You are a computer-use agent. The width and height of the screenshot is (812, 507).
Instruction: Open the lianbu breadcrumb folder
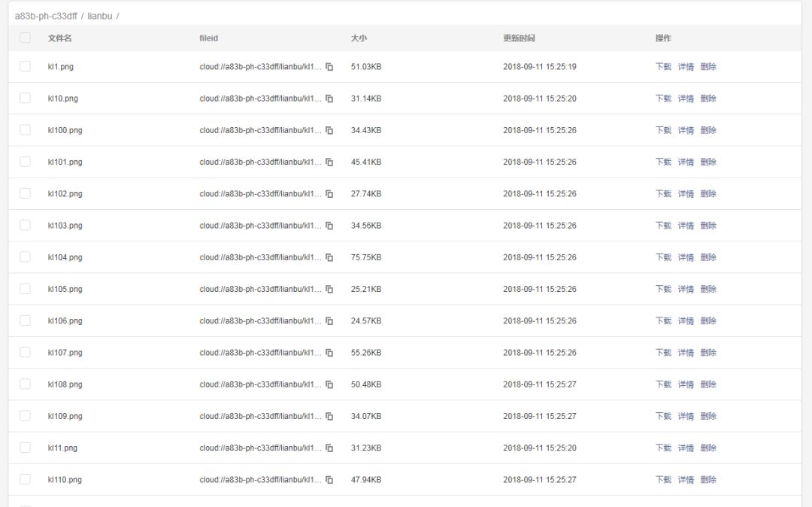(99, 16)
